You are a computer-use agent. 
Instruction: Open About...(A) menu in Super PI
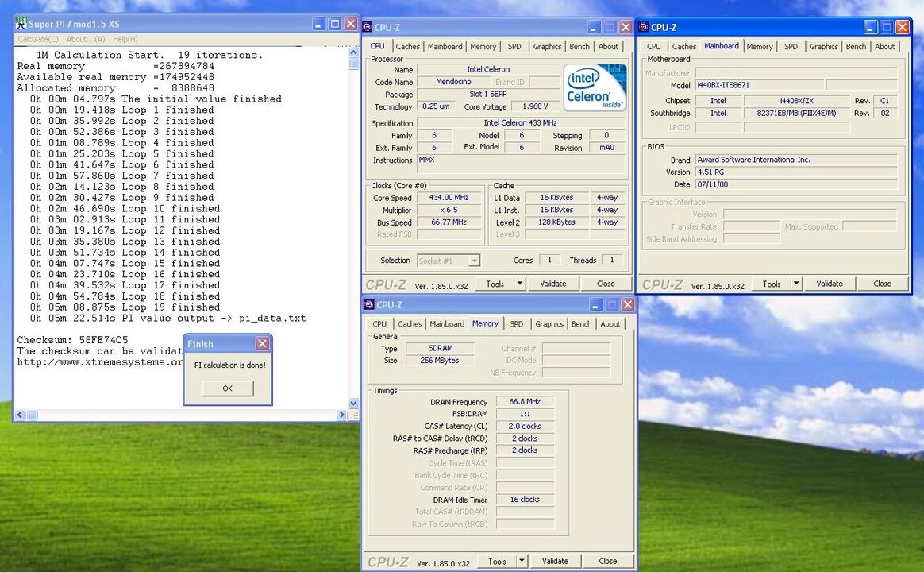coord(86,39)
